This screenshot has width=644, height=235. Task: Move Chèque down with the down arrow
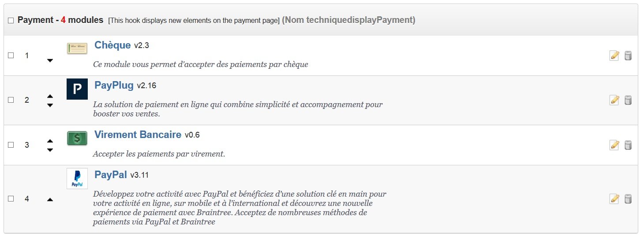pos(50,60)
